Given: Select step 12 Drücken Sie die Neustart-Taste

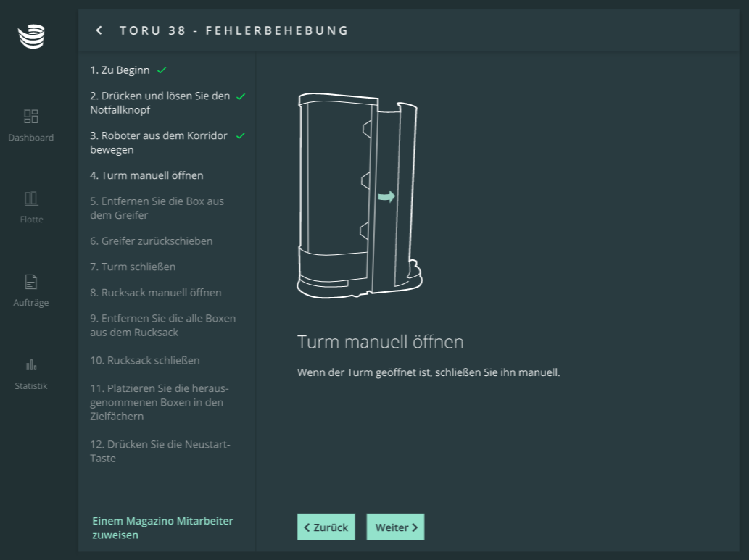Looking at the screenshot, I should pyautogui.click(x=160, y=451).
